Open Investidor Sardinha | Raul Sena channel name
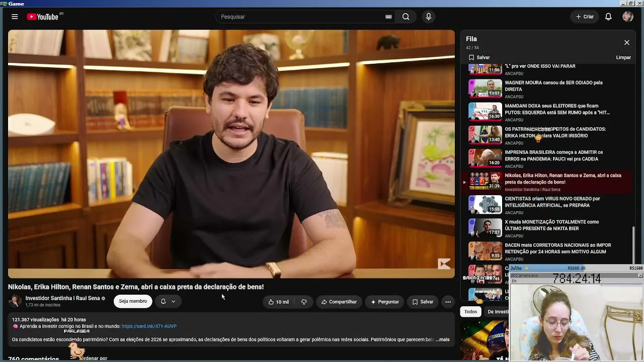644x362 pixels. pos(63,298)
